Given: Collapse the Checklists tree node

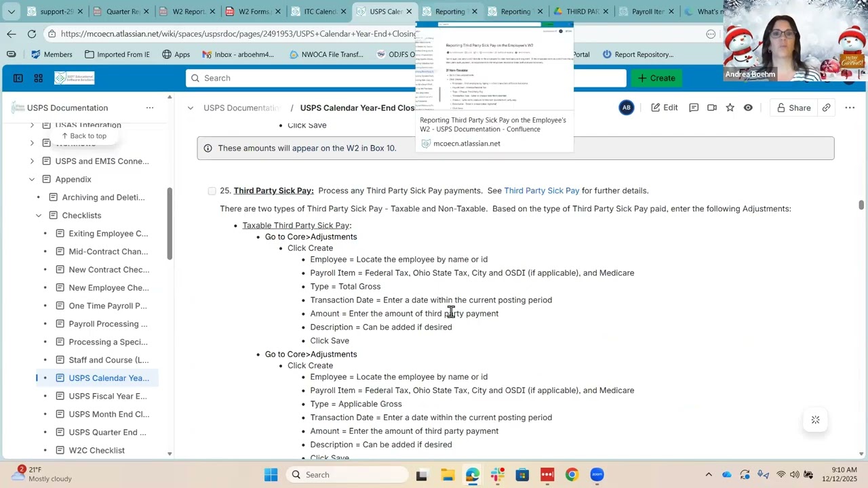Looking at the screenshot, I should click(39, 216).
